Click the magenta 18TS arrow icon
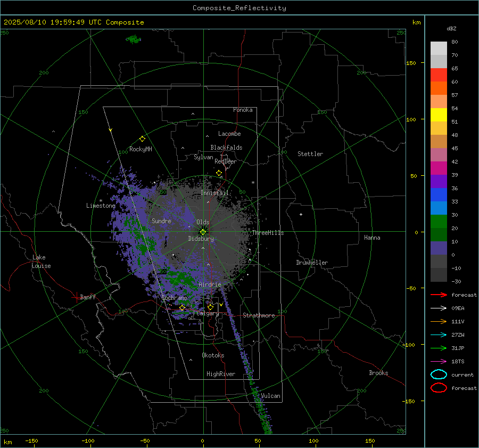This screenshot has width=479, height=448. point(439,362)
